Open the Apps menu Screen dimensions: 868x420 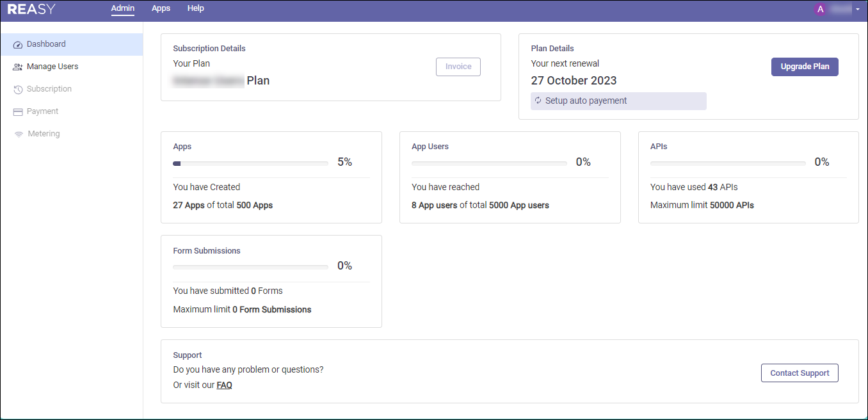click(x=161, y=8)
